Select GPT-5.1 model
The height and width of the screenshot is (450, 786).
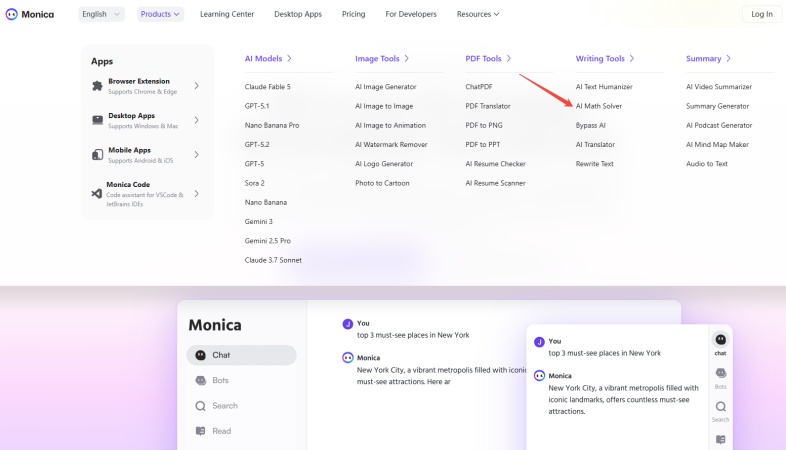[x=257, y=106]
